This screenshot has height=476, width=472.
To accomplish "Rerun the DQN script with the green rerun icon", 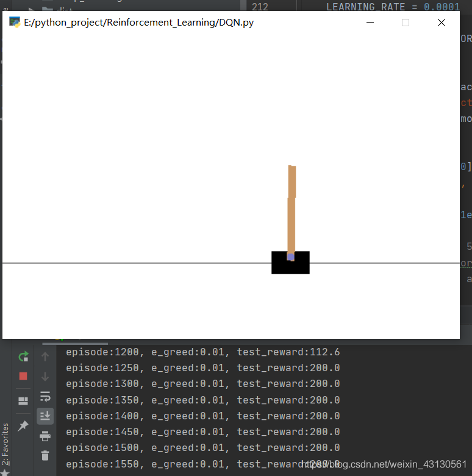I will click(x=23, y=357).
